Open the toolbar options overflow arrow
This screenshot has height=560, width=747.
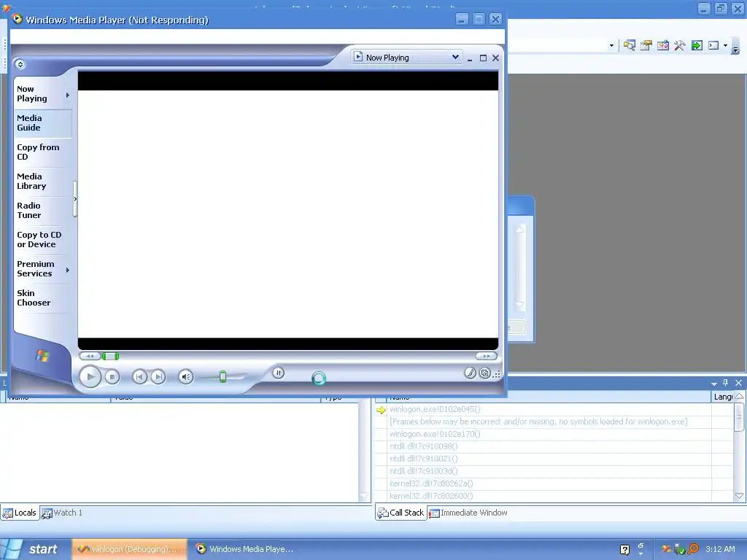click(736, 47)
